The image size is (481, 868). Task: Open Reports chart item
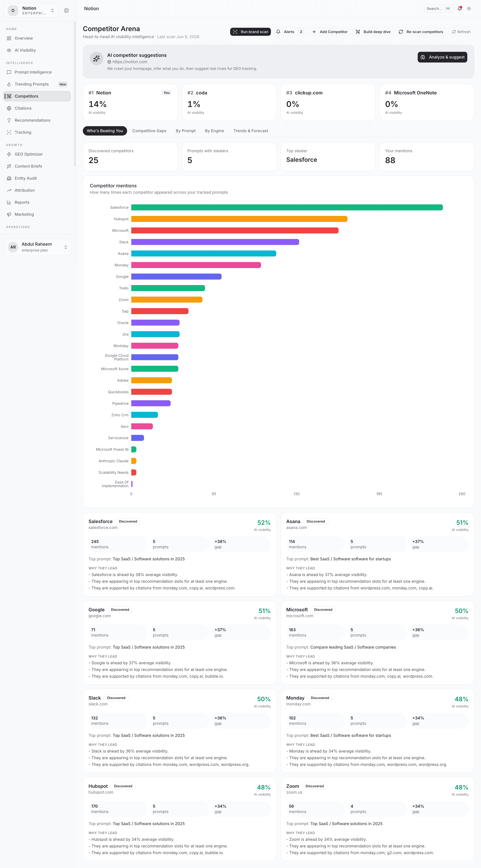coord(37,203)
